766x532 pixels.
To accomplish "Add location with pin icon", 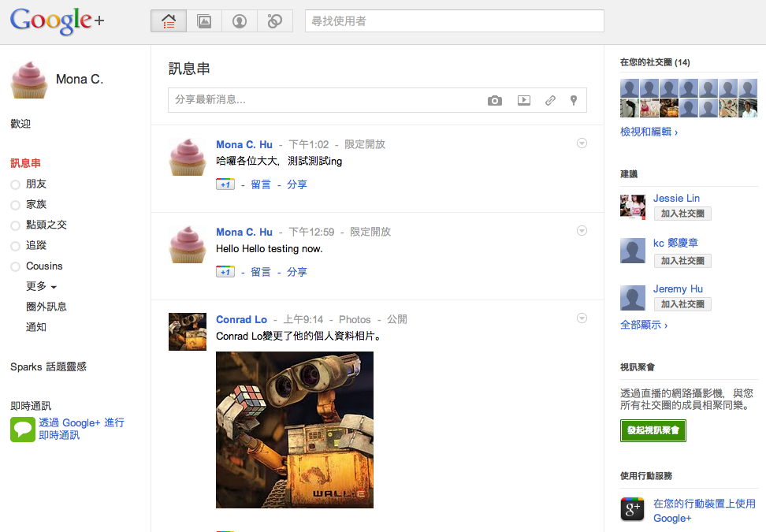I will (x=574, y=100).
